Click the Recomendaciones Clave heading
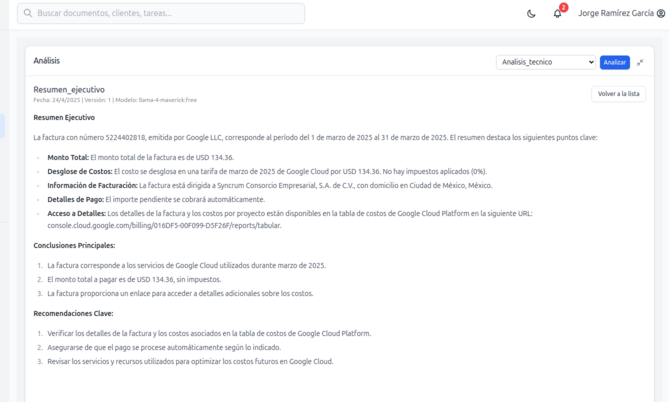 (x=73, y=313)
